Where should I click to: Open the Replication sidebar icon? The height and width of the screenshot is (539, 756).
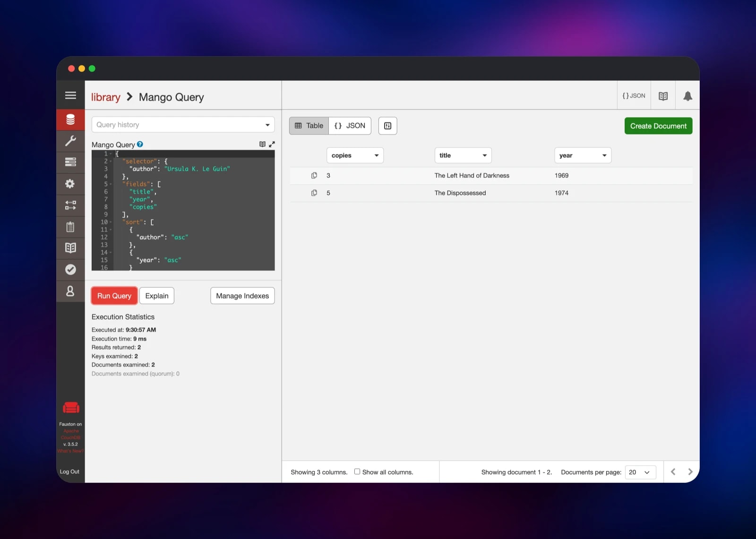pyautogui.click(x=70, y=205)
